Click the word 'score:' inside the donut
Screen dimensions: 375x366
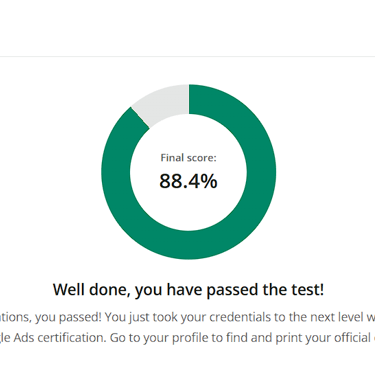[x=200, y=158]
